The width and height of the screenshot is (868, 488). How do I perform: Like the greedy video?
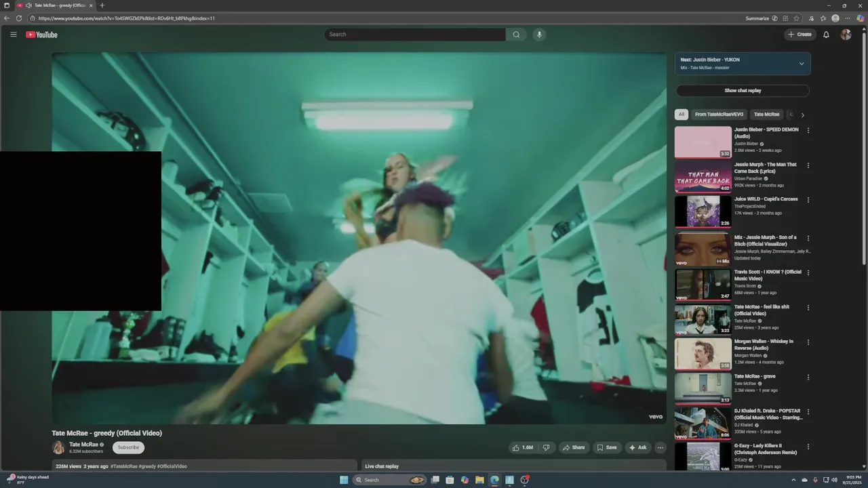(522, 447)
